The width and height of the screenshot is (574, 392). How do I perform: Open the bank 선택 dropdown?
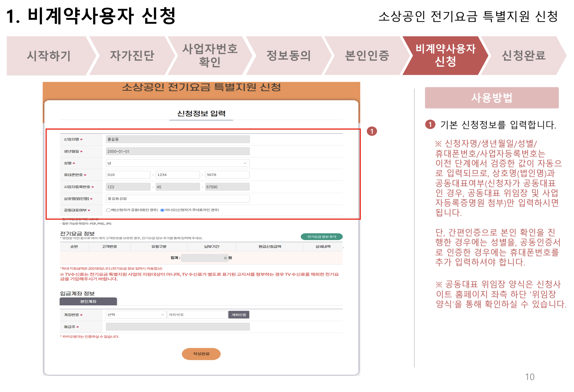(136, 314)
